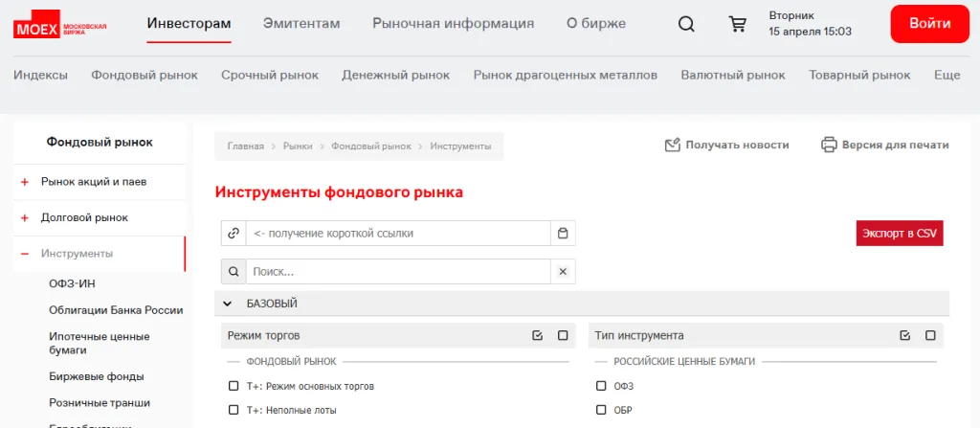The image size is (980, 428).
Task: Click the MOEX logo
Action: 59,26
